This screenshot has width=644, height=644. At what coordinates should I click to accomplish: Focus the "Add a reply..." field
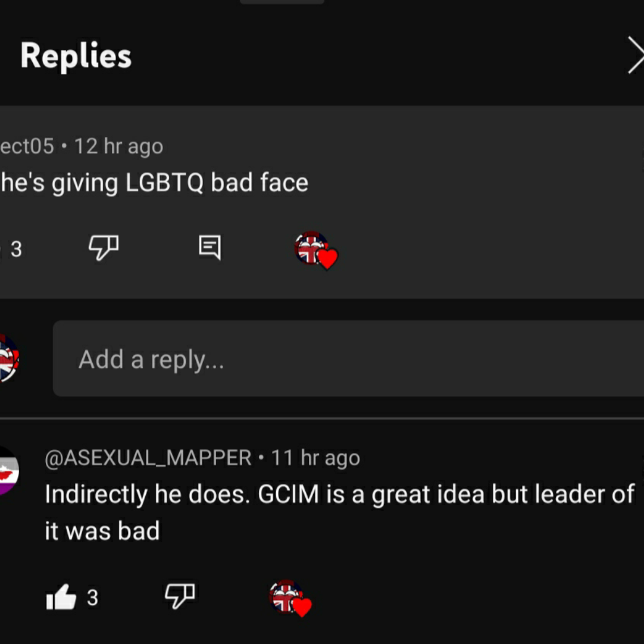(x=348, y=359)
